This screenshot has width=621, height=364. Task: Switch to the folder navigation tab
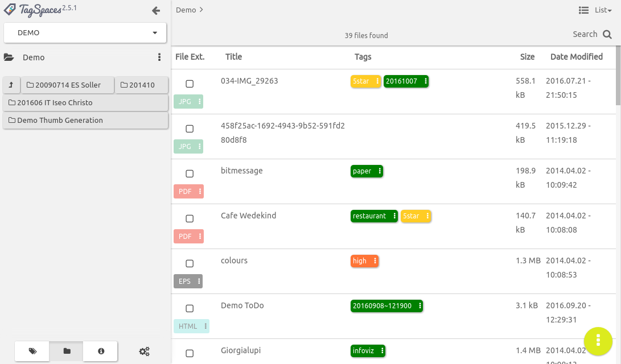coord(67,351)
